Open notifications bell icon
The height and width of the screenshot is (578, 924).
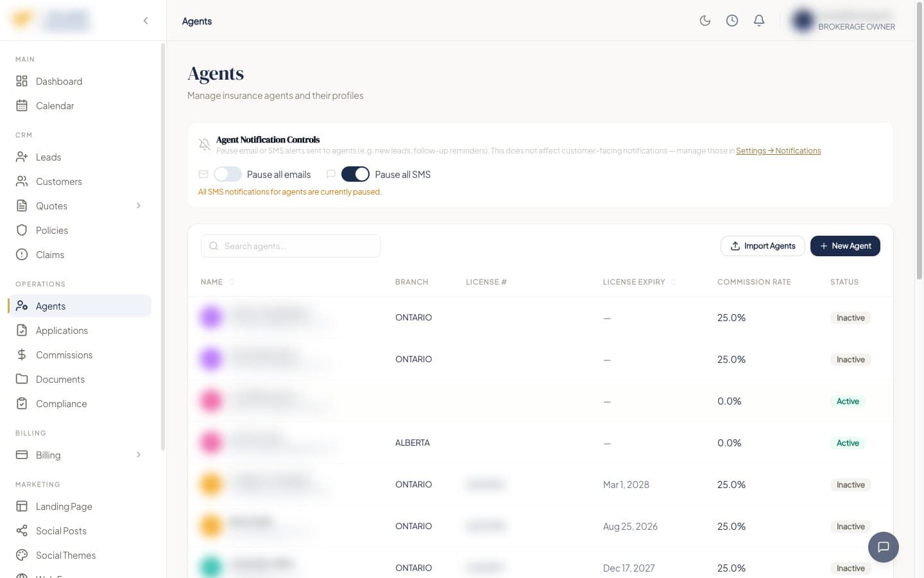pos(759,21)
